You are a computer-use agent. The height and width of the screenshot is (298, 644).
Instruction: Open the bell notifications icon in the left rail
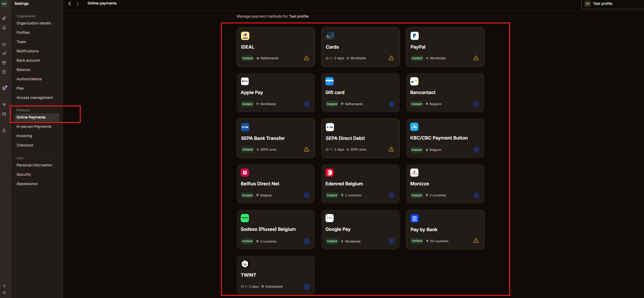tap(4, 28)
